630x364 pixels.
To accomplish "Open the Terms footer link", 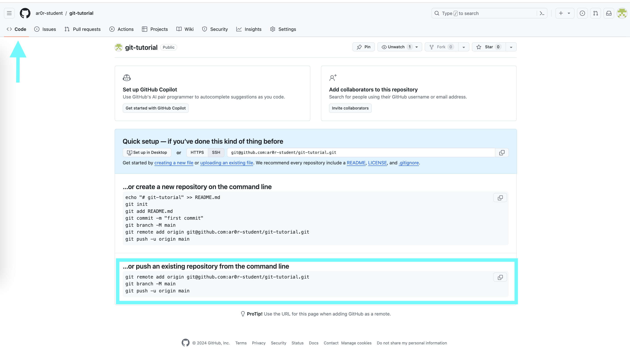I will point(241,343).
